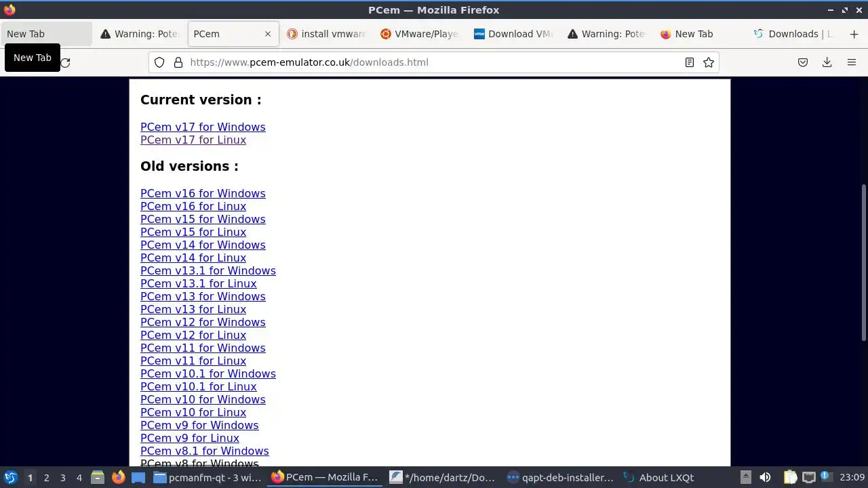Select PCem Mozilla Firefox taskbar button
The image size is (868, 488).
[325, 477]
